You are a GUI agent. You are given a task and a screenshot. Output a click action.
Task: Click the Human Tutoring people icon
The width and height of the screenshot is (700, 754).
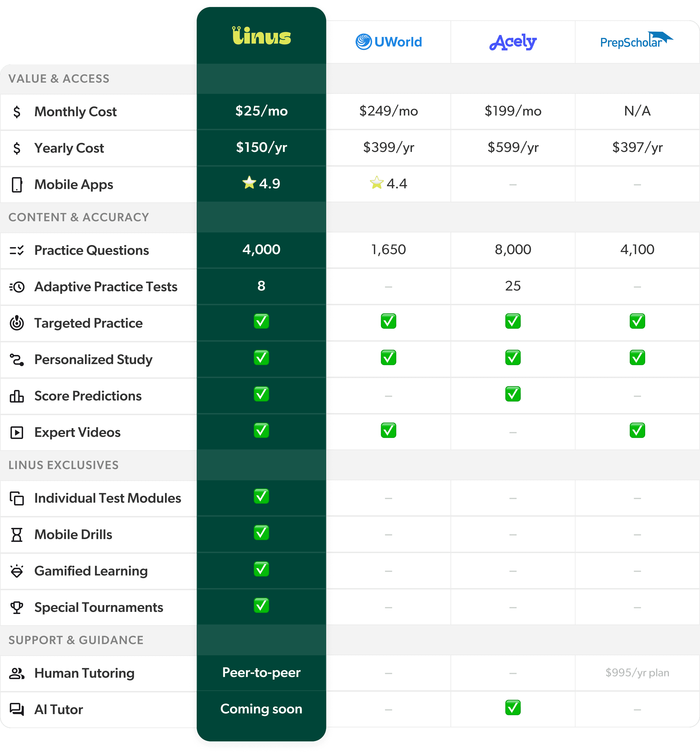pyautogui.click(x=17, y=673)
